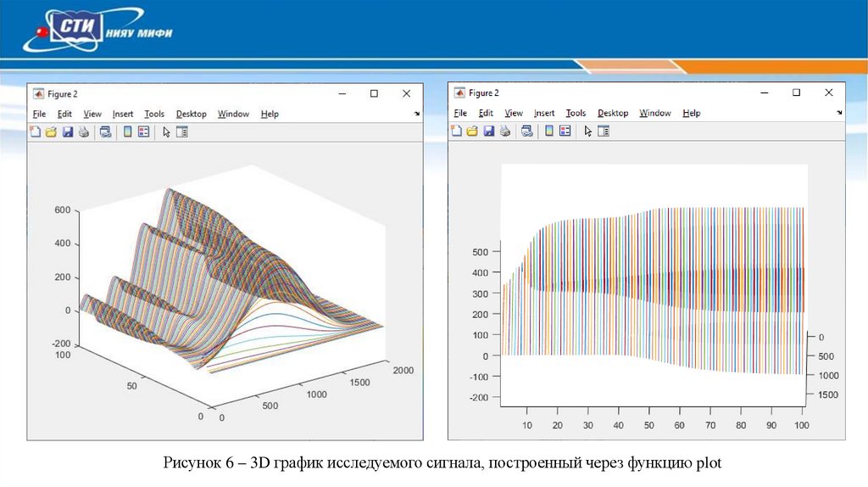Open File menu in left window
Viewport: 868px width, 487px height.
39,114
